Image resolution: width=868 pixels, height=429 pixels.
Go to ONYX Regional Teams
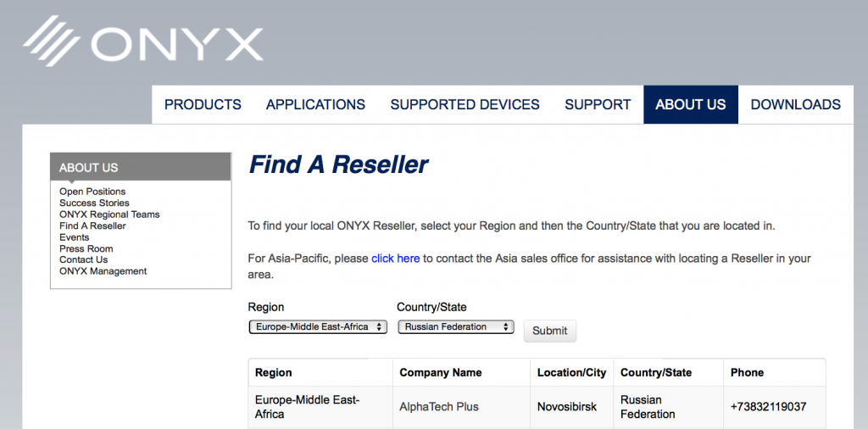point(109,214)
